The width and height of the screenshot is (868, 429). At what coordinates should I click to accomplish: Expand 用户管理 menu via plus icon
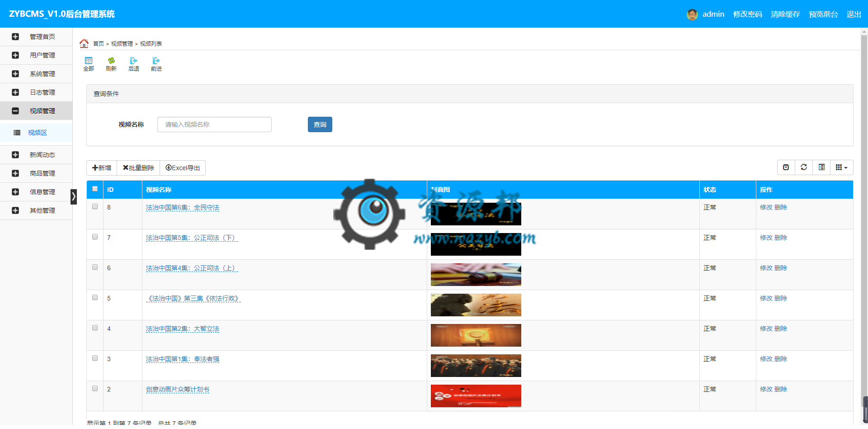15,55
